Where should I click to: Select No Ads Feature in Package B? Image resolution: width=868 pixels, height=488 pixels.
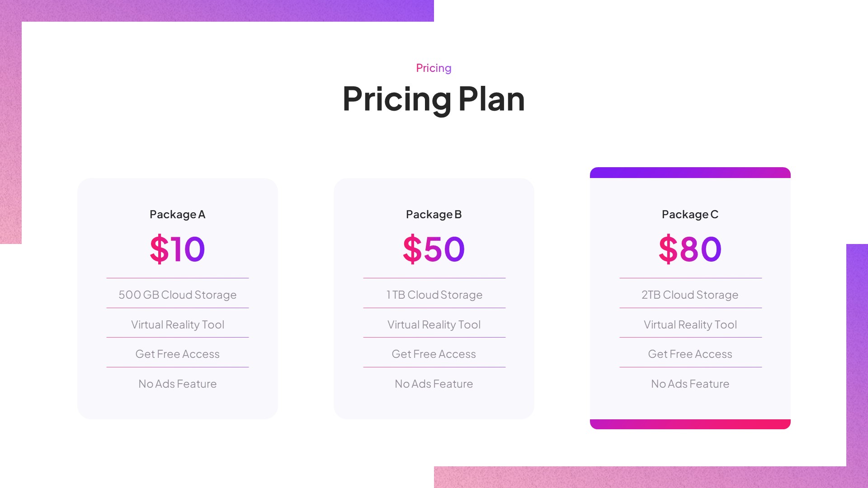pos(434,384)
